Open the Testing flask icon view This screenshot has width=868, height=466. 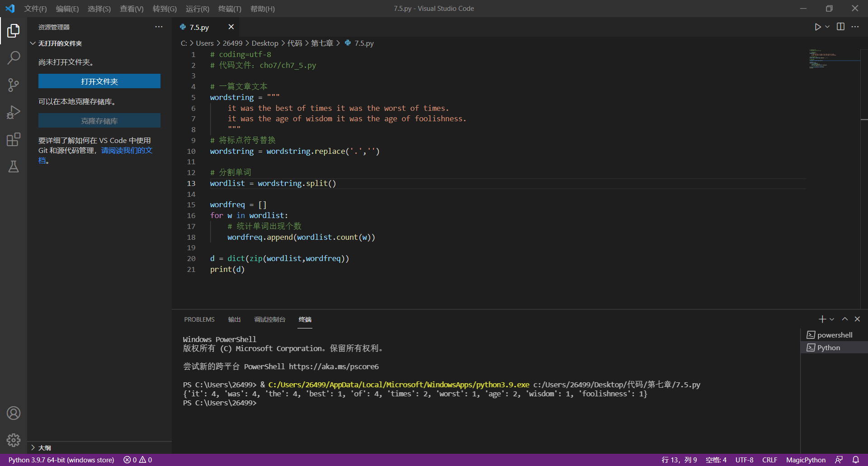14,166
